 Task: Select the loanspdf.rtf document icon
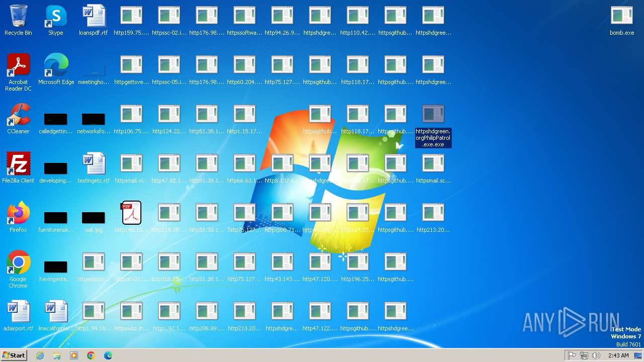click(x=94, y=20)
